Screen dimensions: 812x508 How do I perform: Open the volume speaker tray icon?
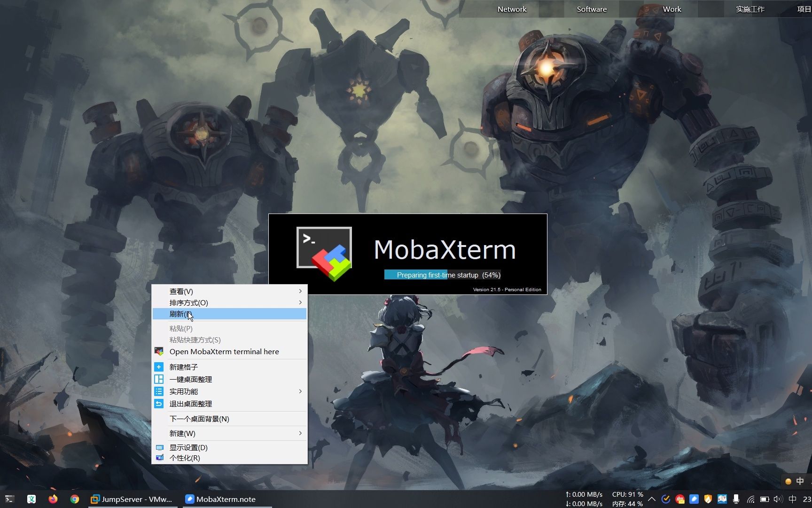point(778,500)
